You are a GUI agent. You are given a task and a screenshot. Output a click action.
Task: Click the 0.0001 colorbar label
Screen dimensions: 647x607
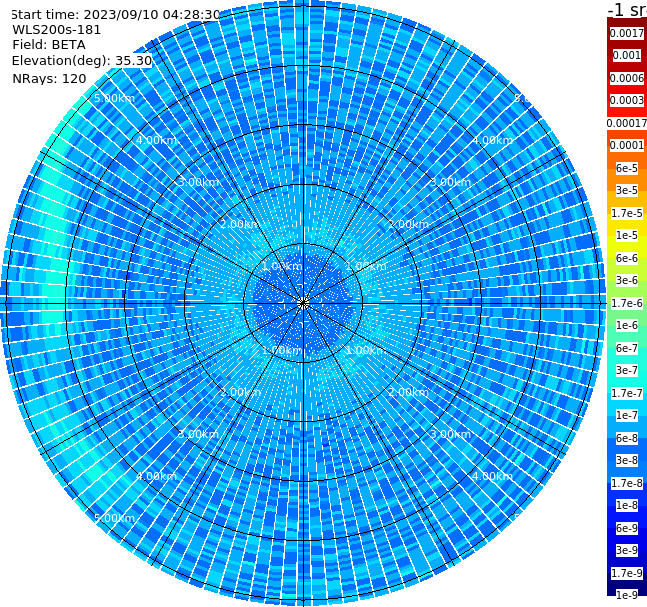click(627, 145)
